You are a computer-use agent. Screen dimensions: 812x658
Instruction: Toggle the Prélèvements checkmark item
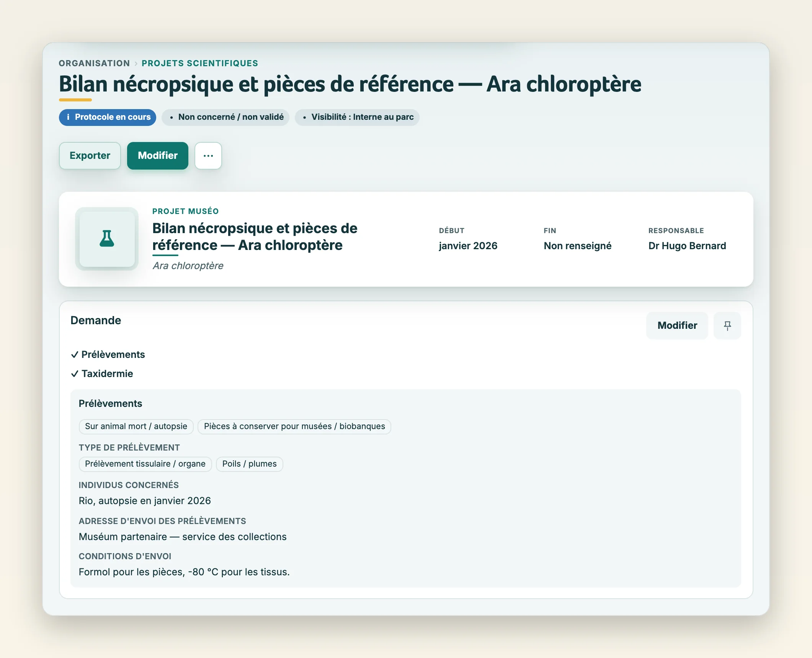click(108, 355)
